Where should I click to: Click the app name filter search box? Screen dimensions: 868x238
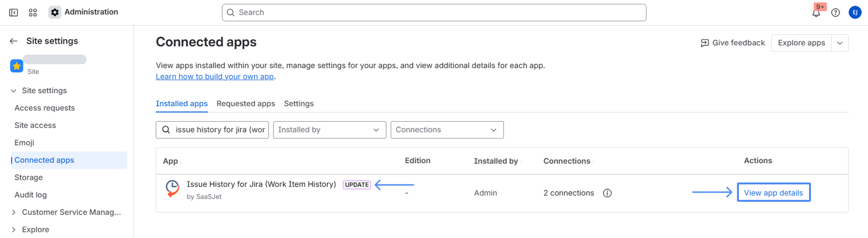click(x=212, y=130)
